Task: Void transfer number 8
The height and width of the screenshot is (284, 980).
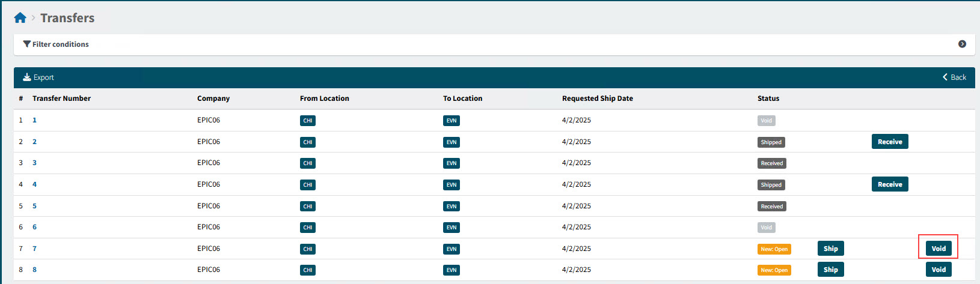Action: (x=939, y=270)
